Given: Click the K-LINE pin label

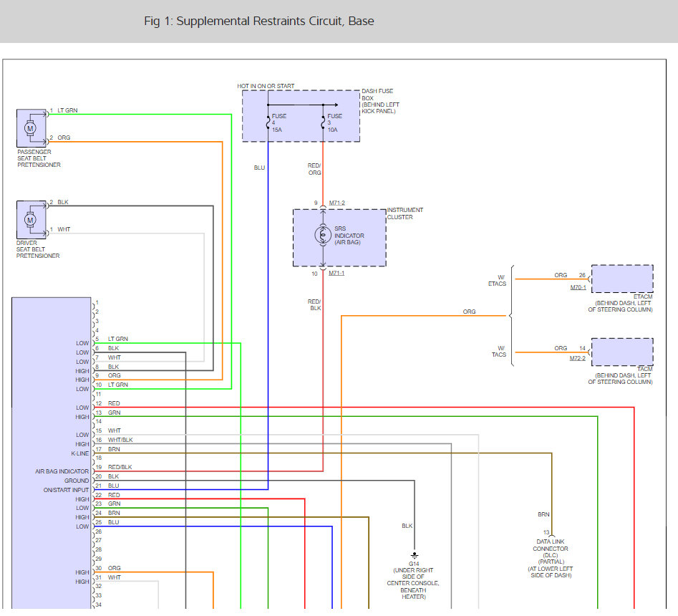Looking at the screenshot, I should point(80,453).
